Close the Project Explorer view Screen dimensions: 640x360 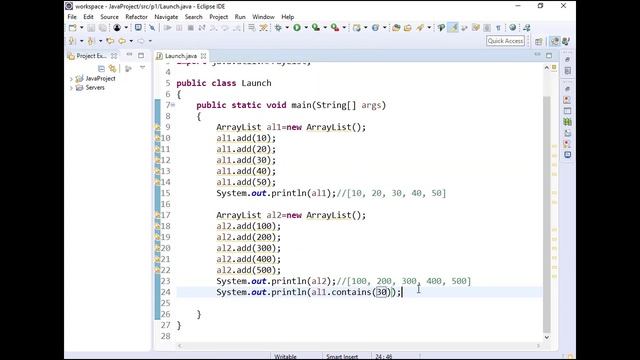(114, 56)
